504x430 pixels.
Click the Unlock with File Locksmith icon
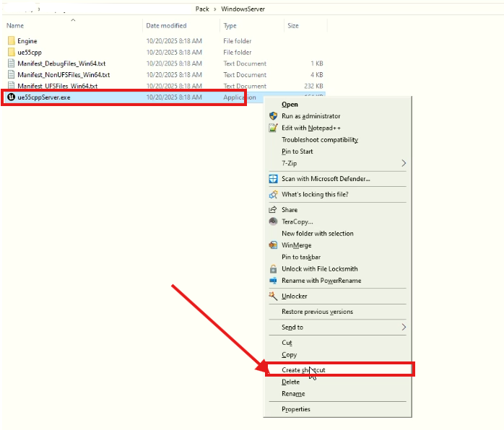pos(273,269)
